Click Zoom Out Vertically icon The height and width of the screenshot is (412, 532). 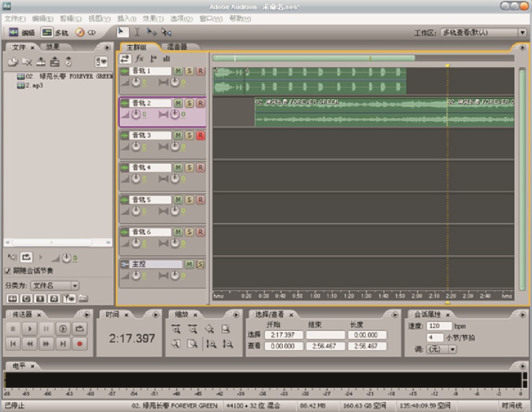coord(228,344)
